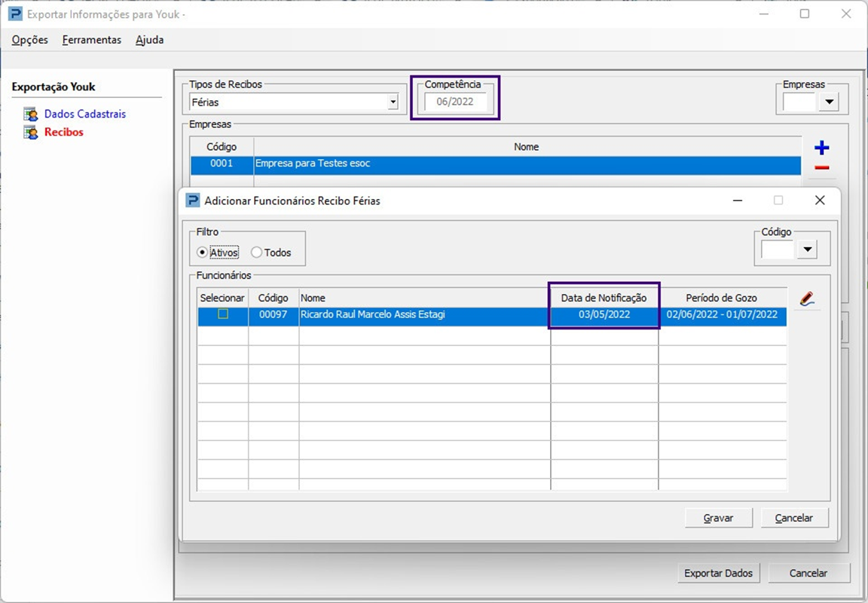The width and height of the screenshot is (868, 603).
Task: Click Cancelar next to Exportar Dados
Action: coord(808,573)
